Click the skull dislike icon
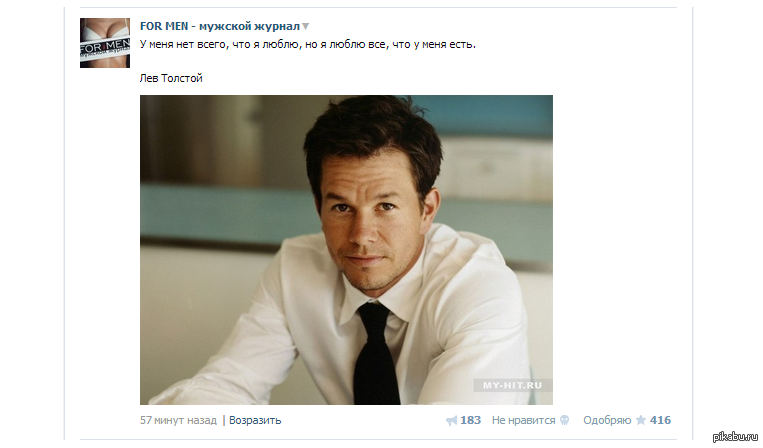Viewport: 763px width, 448px height. click(564, 420)
